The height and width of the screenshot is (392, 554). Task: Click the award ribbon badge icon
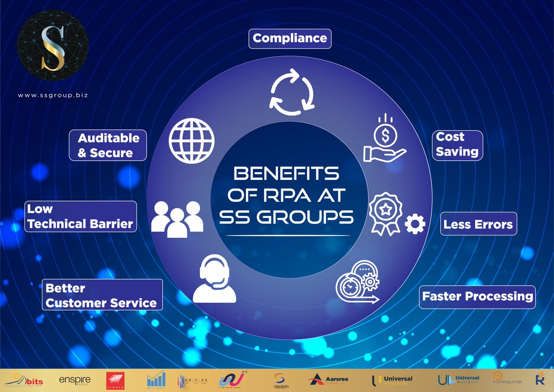tap(385, 213)
